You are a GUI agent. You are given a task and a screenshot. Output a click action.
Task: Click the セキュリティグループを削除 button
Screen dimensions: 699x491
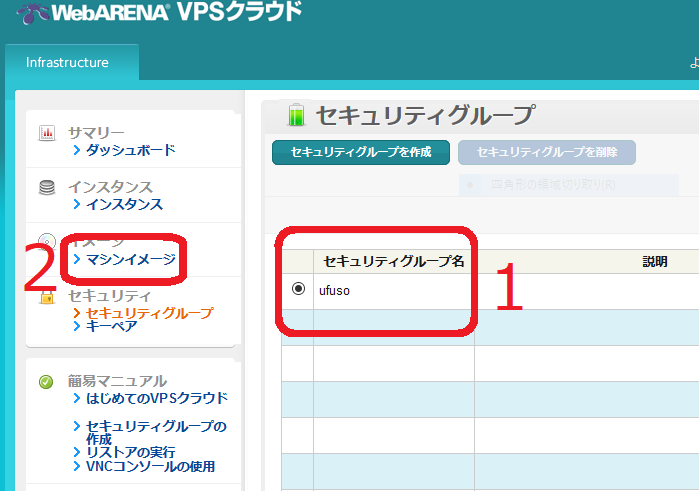[x=546, y=153]
